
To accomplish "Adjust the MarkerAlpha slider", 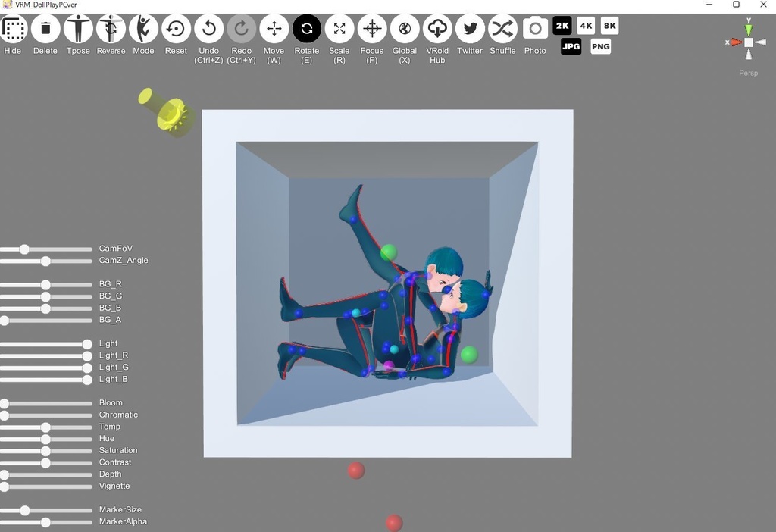I will pos(45,523).
